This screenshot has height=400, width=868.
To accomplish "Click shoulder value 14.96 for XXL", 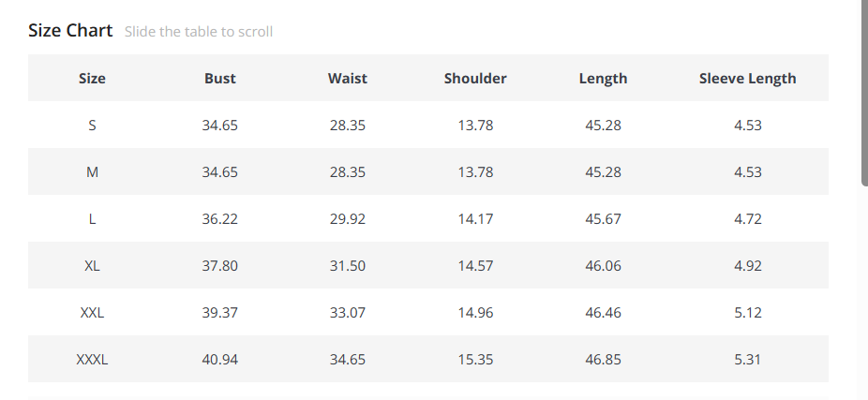I will 475,312.
